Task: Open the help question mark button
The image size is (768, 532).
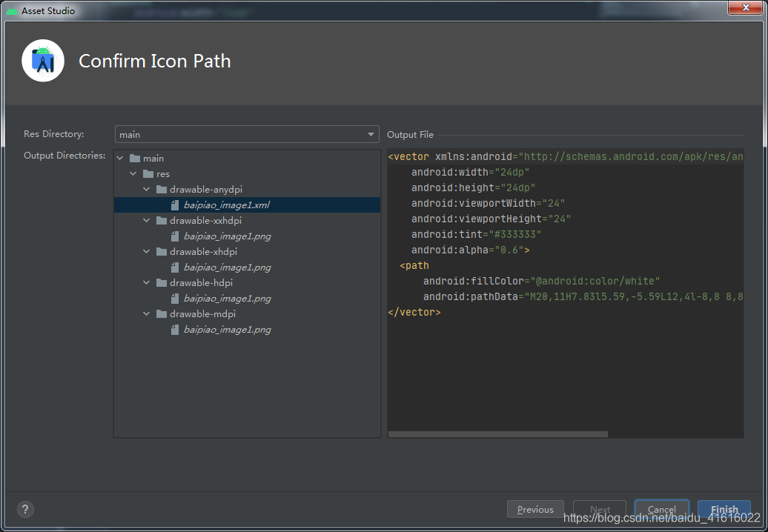Action: tap(25, 510)
